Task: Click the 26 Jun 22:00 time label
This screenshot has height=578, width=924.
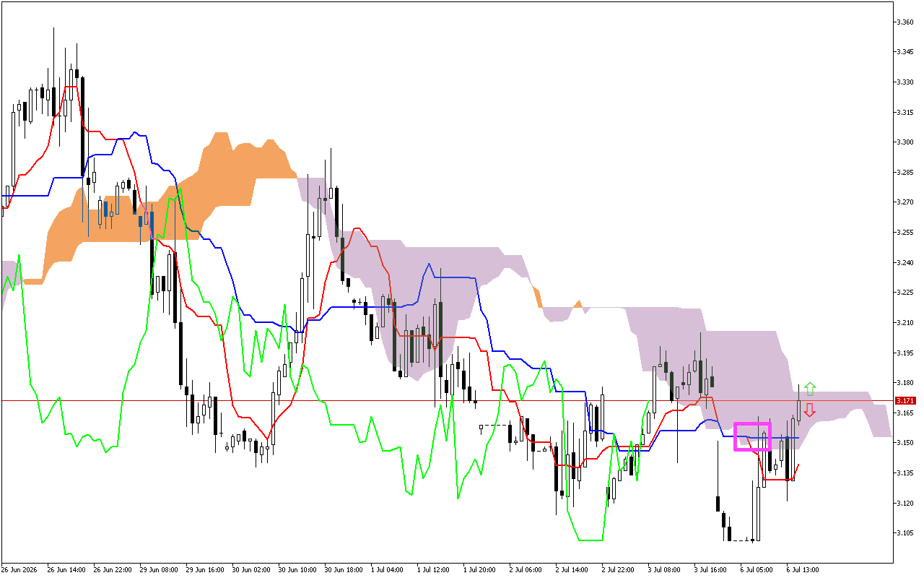Action: (x=112, y=569)
